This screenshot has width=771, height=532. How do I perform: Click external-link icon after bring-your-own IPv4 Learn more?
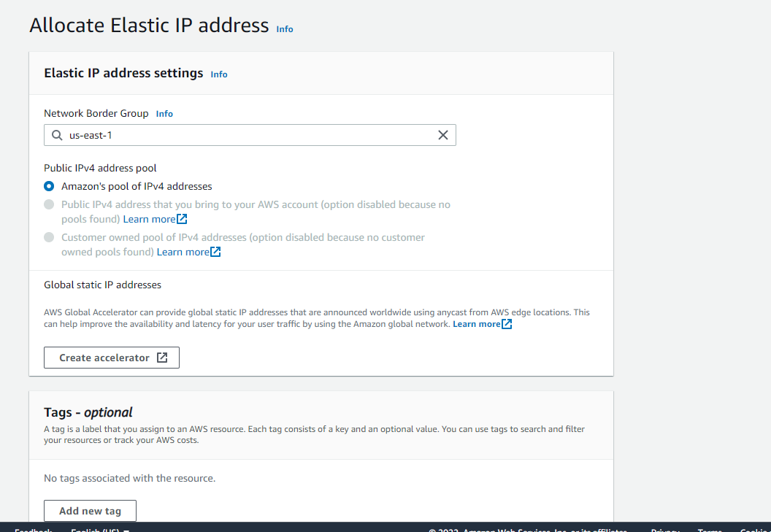(x=182, y=219)
